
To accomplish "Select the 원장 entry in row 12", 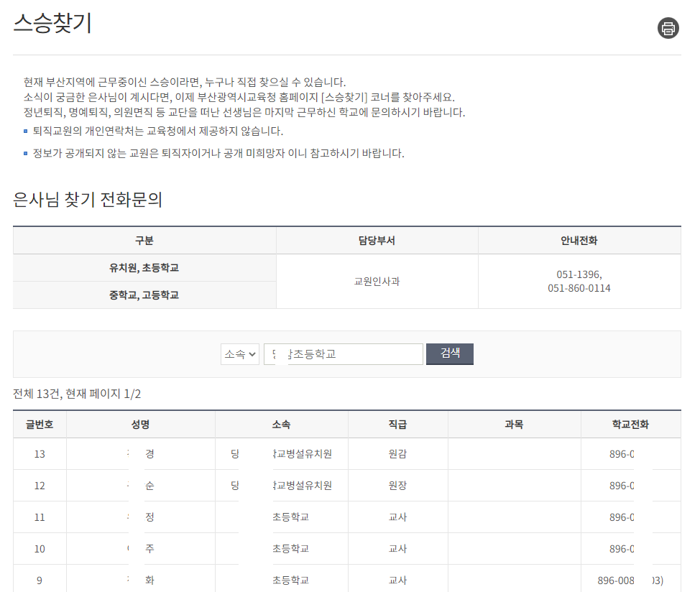I will click(x=398, y=485).
